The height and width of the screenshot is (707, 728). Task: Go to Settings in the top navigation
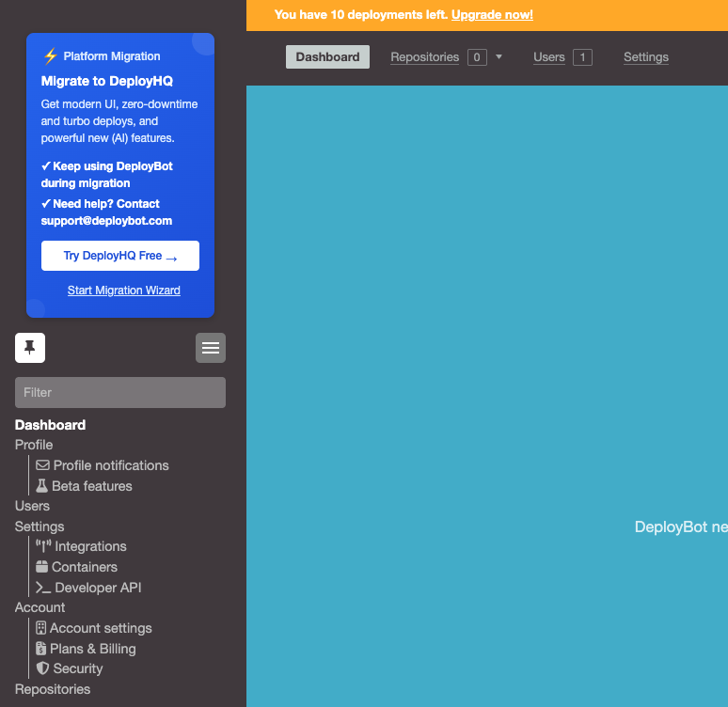click(x=646, y=57)
